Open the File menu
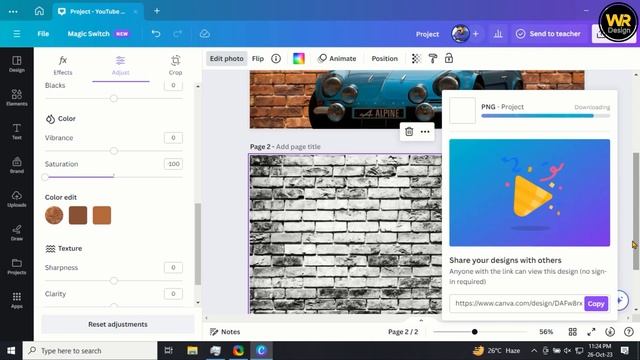Viewport: 640px width, 360px height. pyautogui.click(x=43, y=34)
